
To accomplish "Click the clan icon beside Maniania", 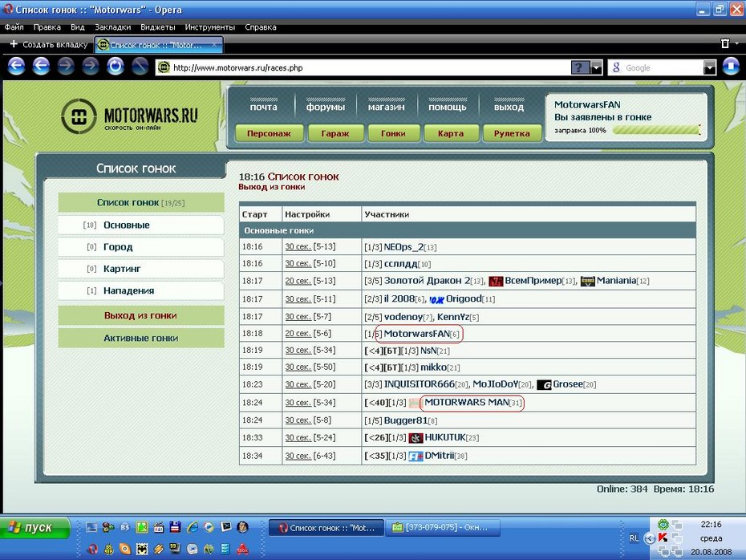I will (x=587, y=281).
